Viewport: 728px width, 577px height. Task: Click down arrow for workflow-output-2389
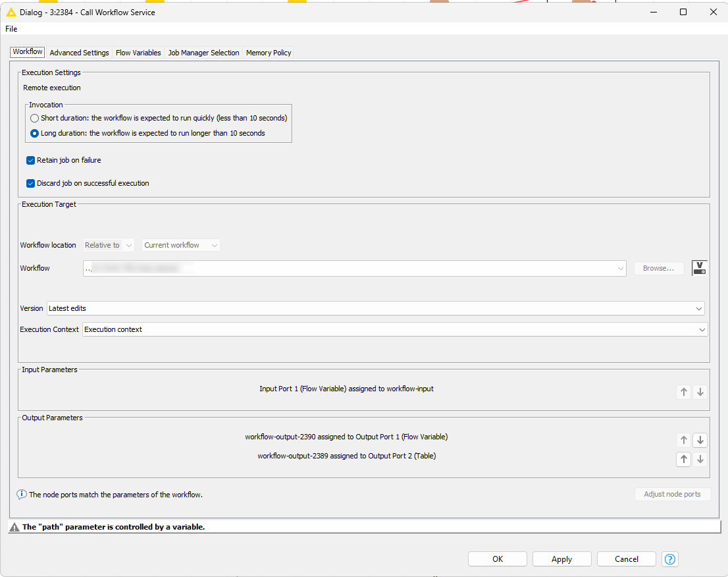[x=700, y=459]
